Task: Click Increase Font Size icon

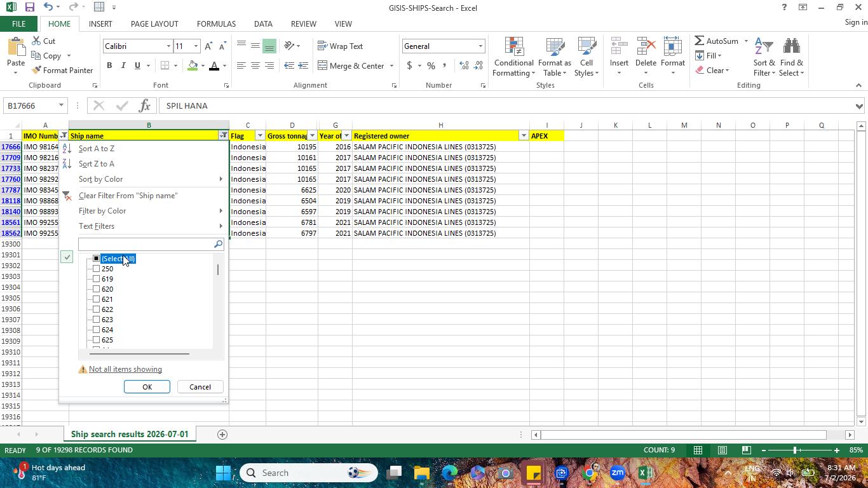Action: click(x=208, y=46)
